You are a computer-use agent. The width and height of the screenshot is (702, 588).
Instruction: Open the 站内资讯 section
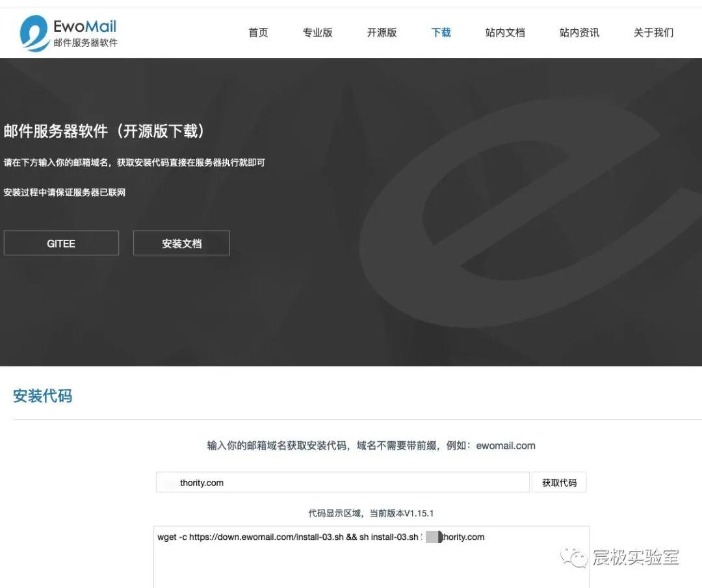(x=579, y=32)
